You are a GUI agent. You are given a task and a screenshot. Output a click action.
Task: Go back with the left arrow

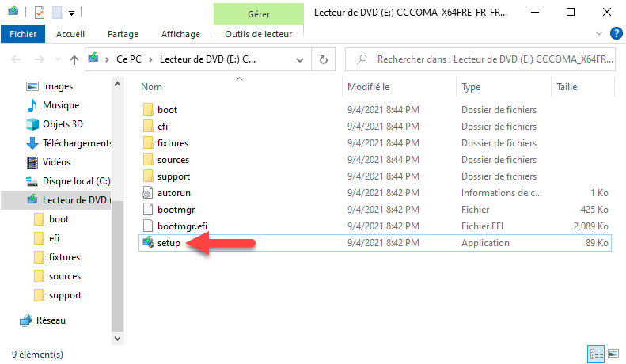coord(16,59)
